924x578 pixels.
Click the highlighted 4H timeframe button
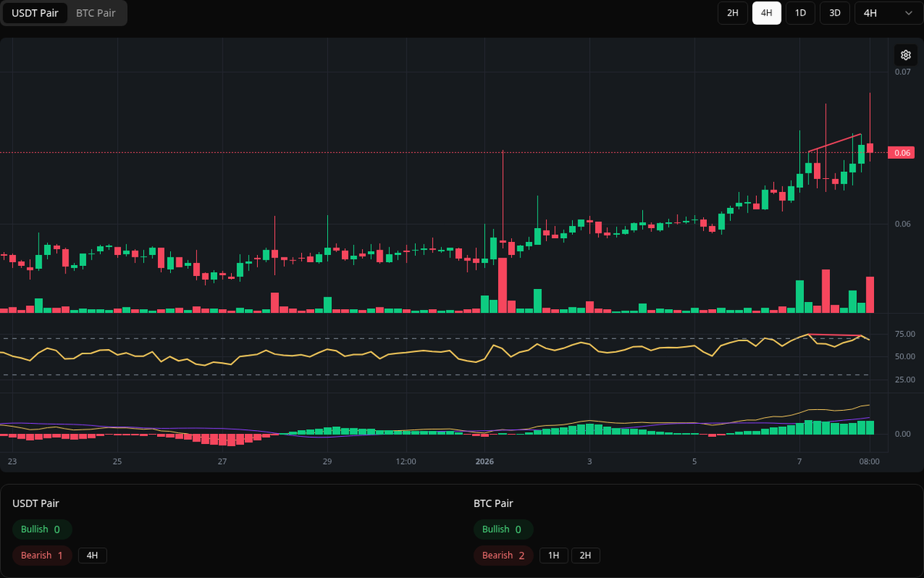[x=766, y=12]
